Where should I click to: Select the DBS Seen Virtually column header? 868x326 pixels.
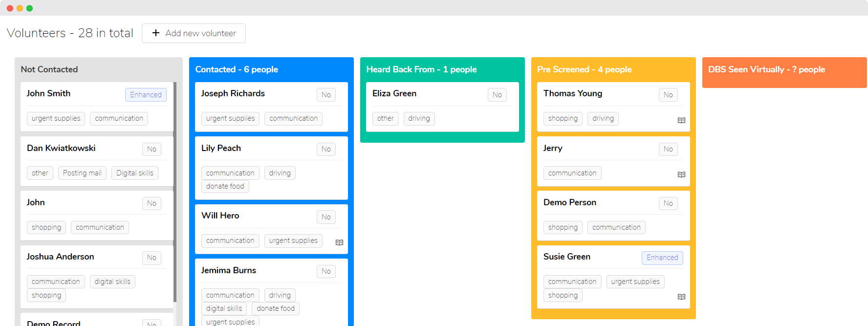pyautogui.click(x=766, y=69)
